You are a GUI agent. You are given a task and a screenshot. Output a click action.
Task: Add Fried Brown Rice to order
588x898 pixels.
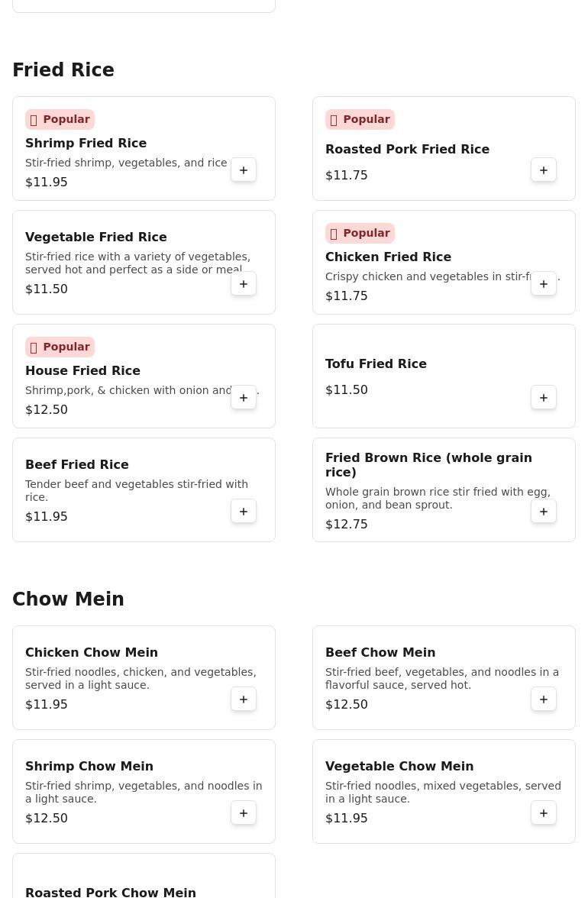pos(544,512)
